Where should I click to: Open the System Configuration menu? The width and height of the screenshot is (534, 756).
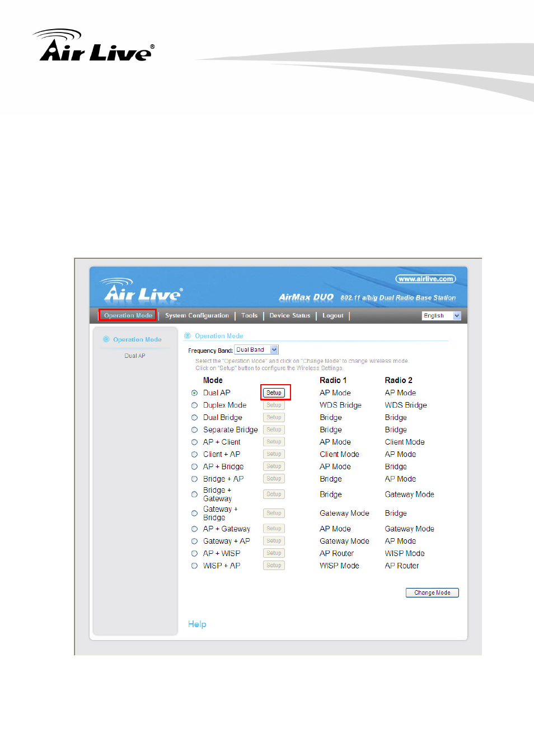coord(197,316)
